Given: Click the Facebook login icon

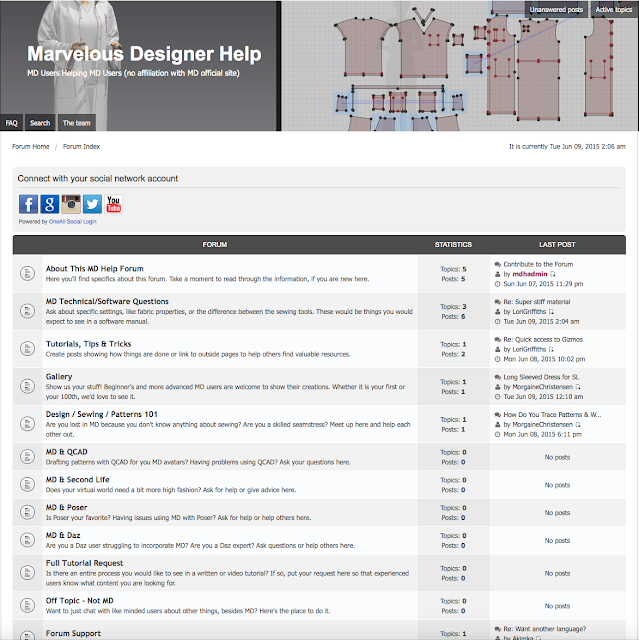Looking at the screenshot, I should point(28,204).
